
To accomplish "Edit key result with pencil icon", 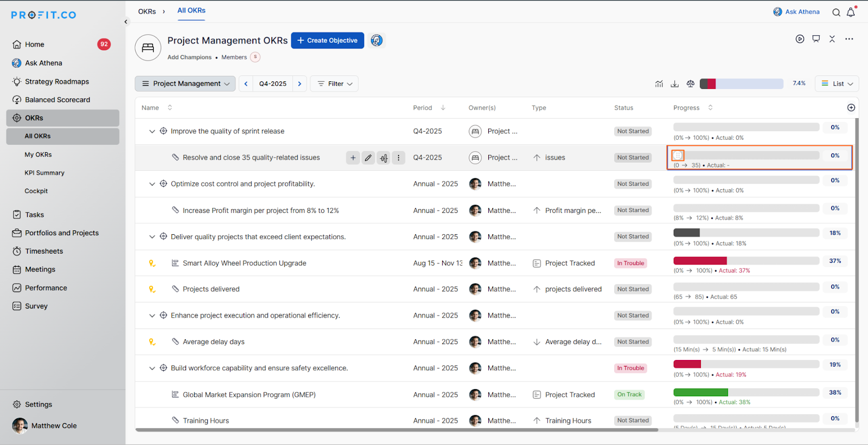I will tap(368, 158).
